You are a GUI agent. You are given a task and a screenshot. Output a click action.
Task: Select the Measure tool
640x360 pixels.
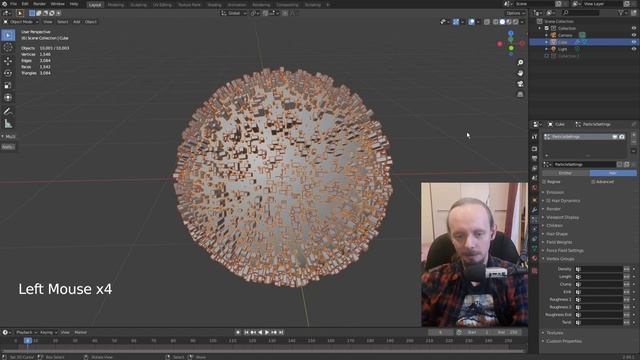[8, 123]
